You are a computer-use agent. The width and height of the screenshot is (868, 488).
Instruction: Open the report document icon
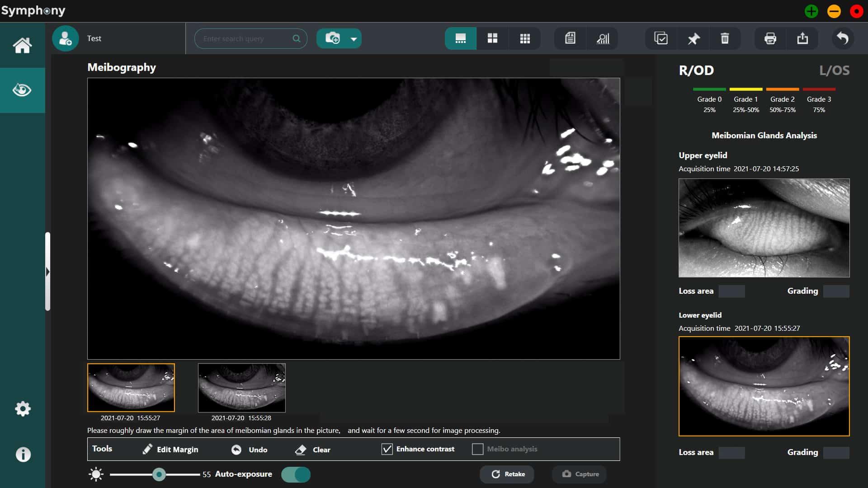point(570,38)
